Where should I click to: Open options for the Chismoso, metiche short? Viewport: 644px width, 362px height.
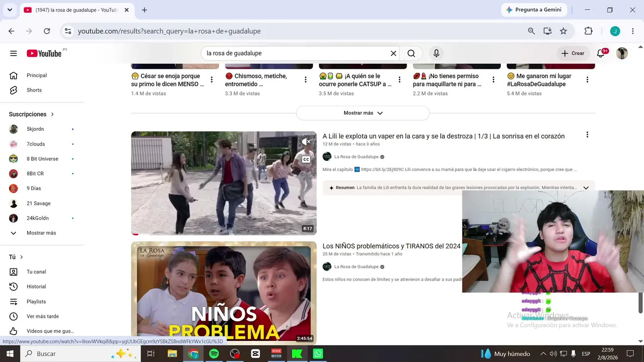tap(305, 79)
